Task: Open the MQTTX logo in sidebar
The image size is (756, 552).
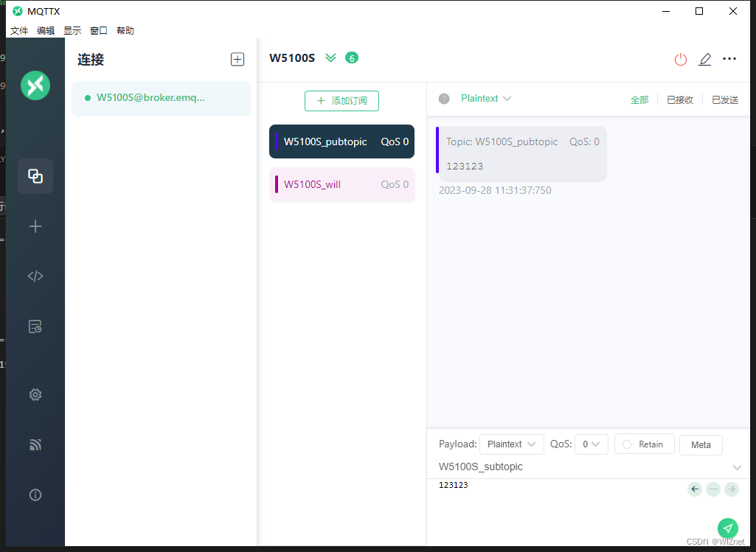Action: (35, 85)
